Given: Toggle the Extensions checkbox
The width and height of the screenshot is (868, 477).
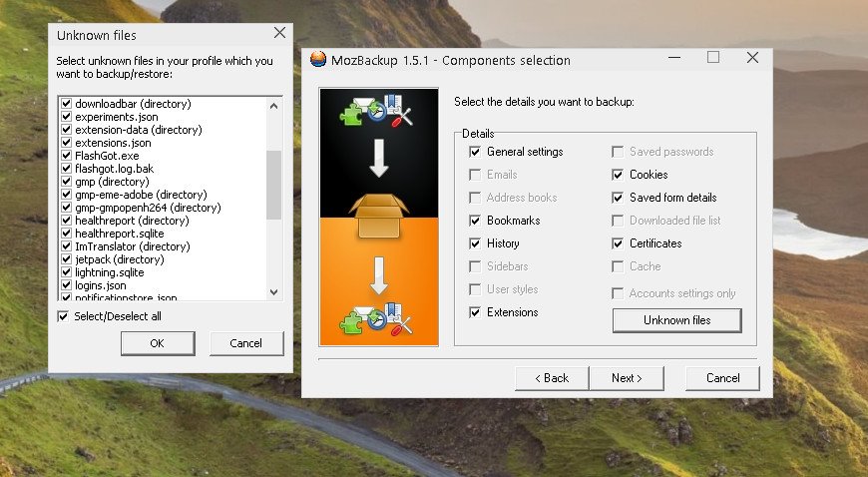Looking at the screenshot, I should click(475, 312).
